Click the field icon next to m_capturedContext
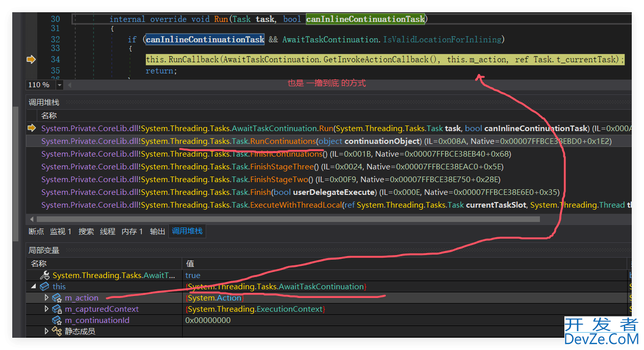644x350 pixels. pos(57,309)
